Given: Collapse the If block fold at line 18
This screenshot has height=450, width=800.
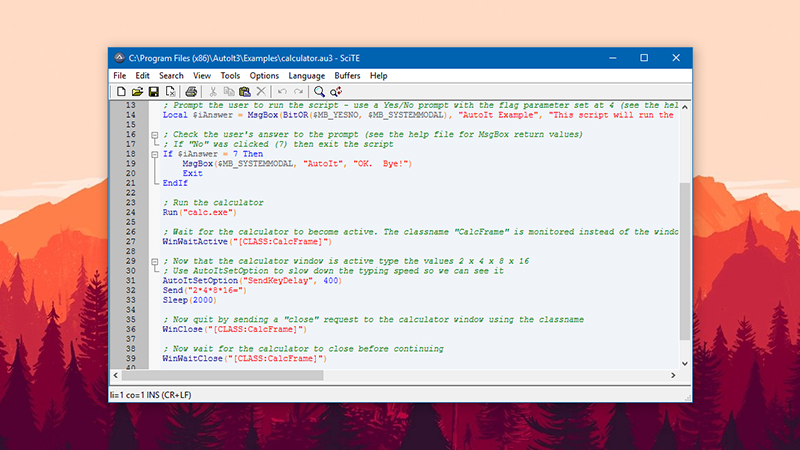Looking at the screenshot, I should tap(155, 155).
